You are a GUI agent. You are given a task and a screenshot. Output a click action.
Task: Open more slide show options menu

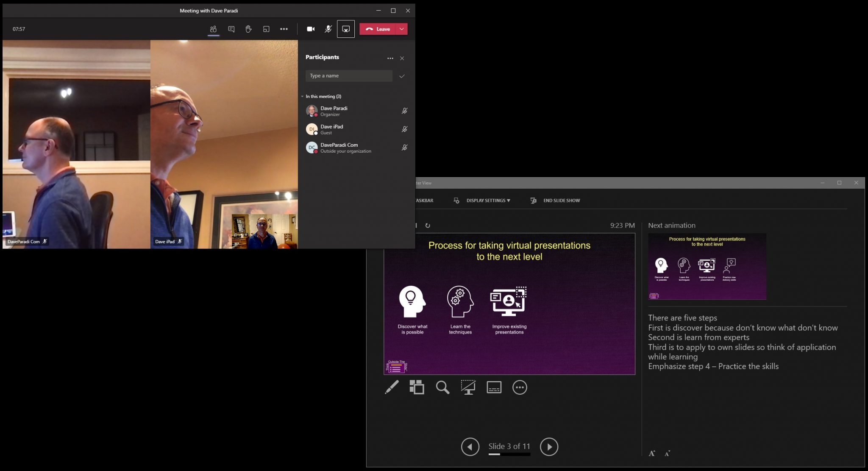click(x=520, y=387)
